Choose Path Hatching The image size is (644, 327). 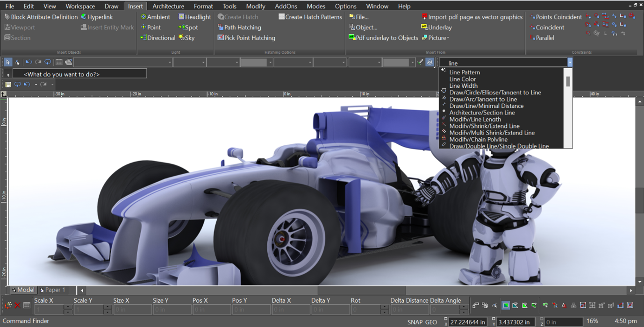[239, 27]
